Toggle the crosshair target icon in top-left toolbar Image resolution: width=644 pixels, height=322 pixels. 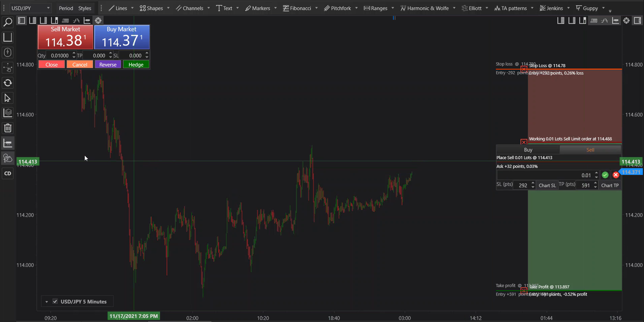click(x=98, y=20)
